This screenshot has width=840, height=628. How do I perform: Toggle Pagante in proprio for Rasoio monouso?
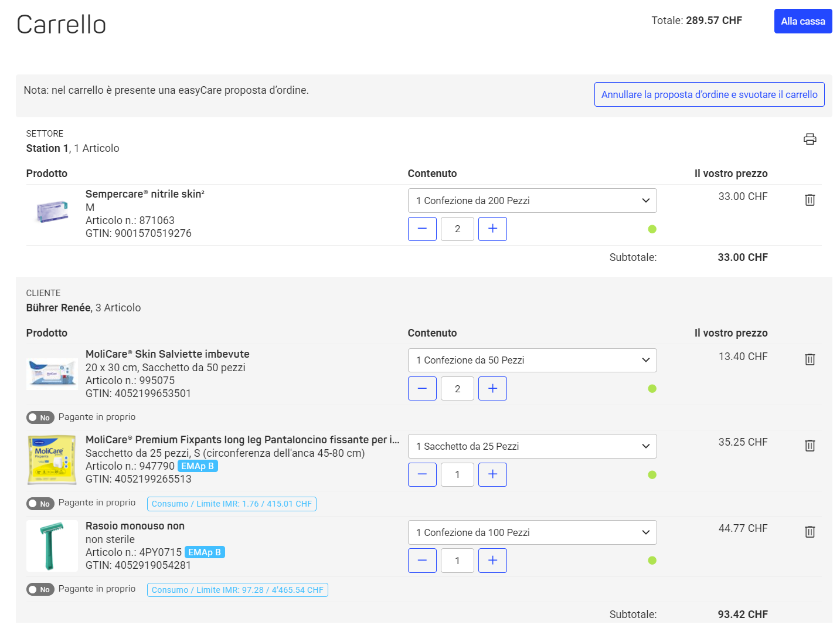point(40,589)
